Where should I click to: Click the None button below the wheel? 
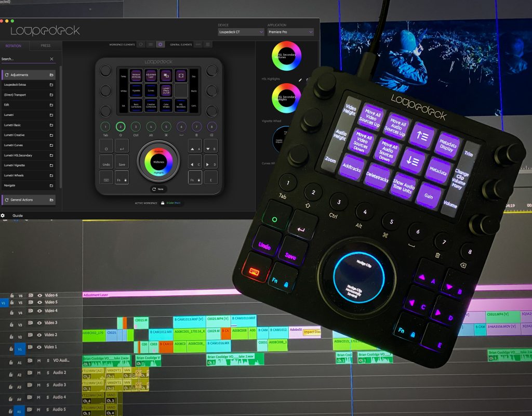pyautogui.click(x=158, y=189)
